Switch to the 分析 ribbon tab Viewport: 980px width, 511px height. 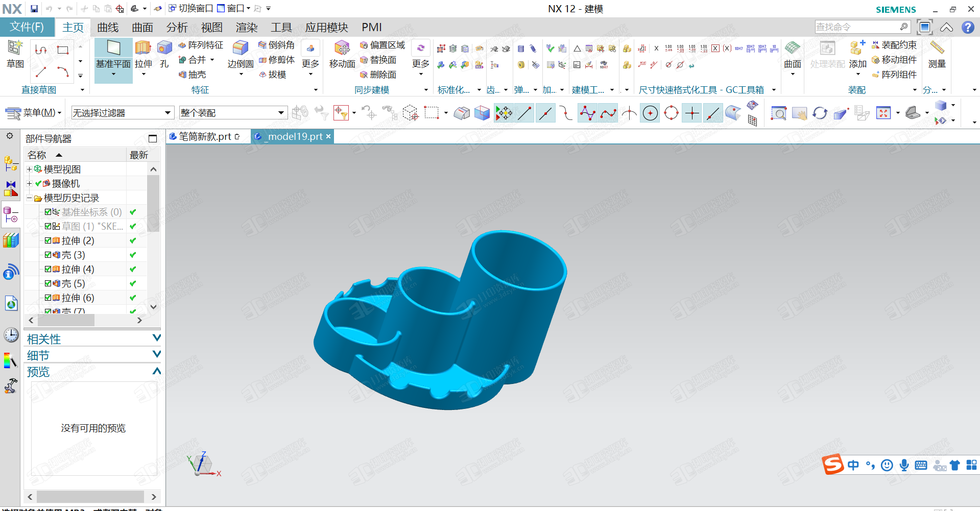click(177, 27)
